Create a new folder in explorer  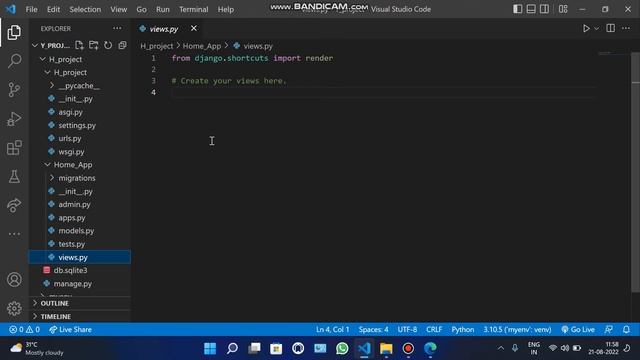click(93, 45)
